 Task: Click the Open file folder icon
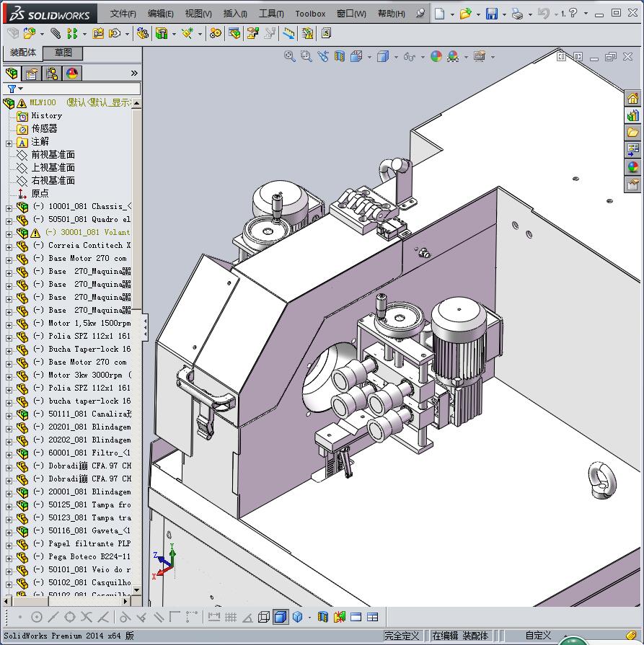pos(465,14)
